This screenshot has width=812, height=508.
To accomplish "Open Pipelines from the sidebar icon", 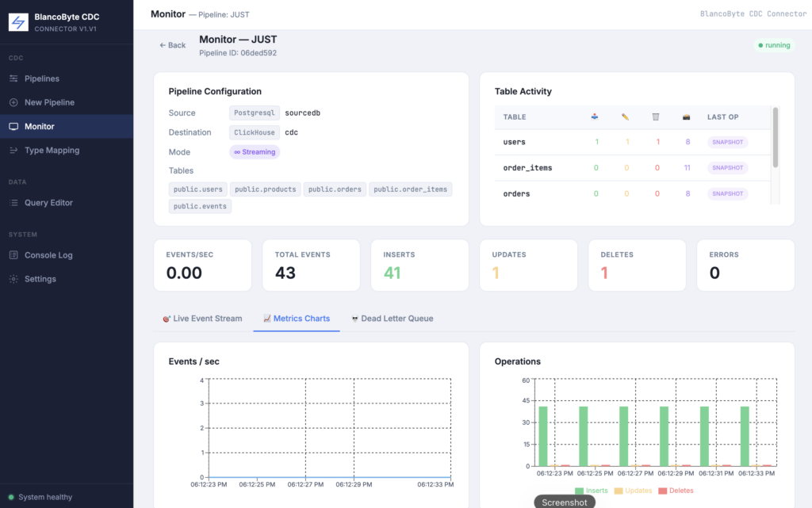I will click(x=13, y=78).
